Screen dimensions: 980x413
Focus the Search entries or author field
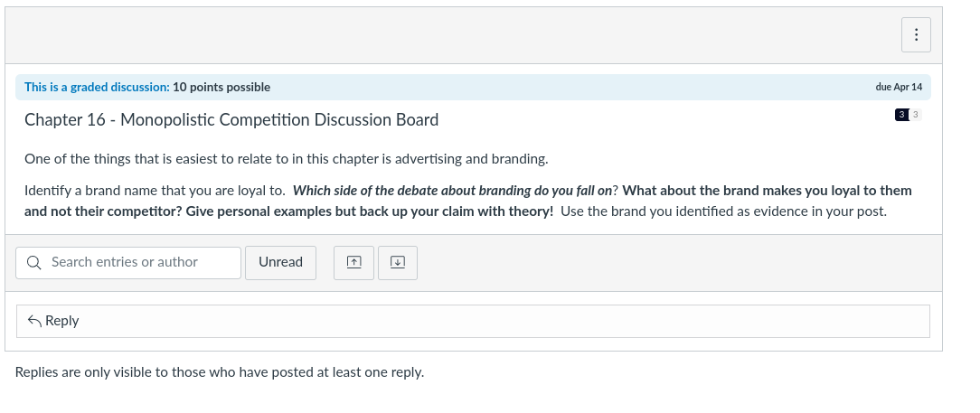click(128, 262)
